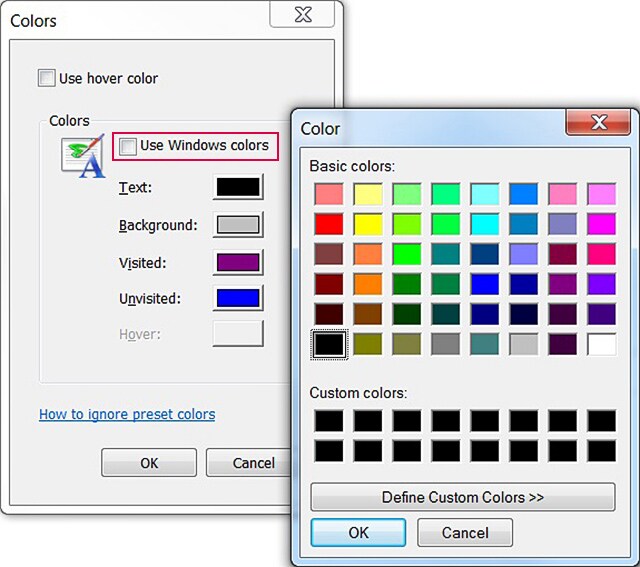The height and width of the screenshot is (567, 640).
Task: Select the first custom color slot
Action: coord(329,421)
